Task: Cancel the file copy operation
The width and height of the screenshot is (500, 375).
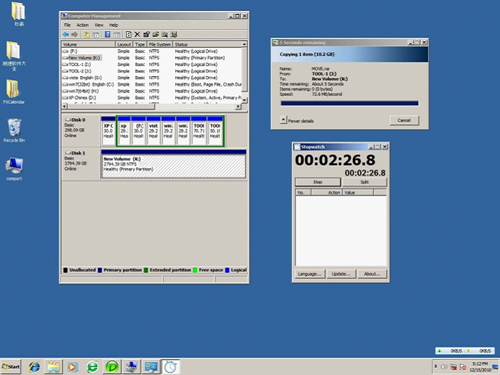Action: click(404, 120)
